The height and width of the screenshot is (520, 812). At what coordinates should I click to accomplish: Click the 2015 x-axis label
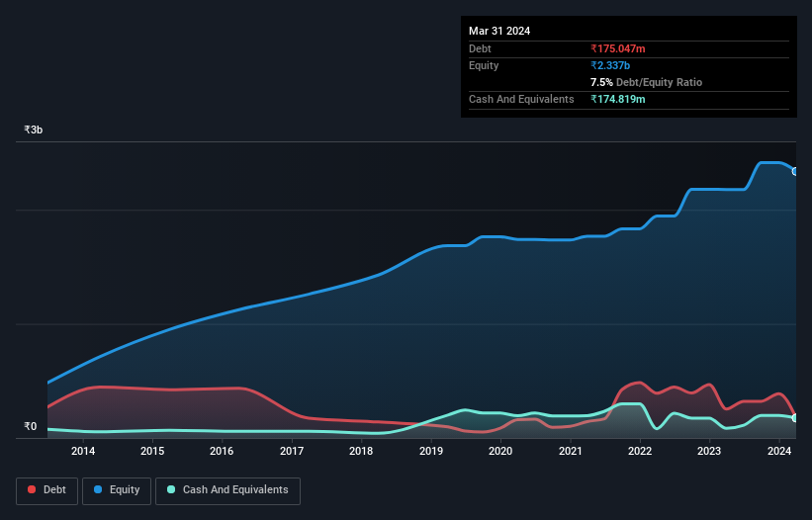coord(152,451)
